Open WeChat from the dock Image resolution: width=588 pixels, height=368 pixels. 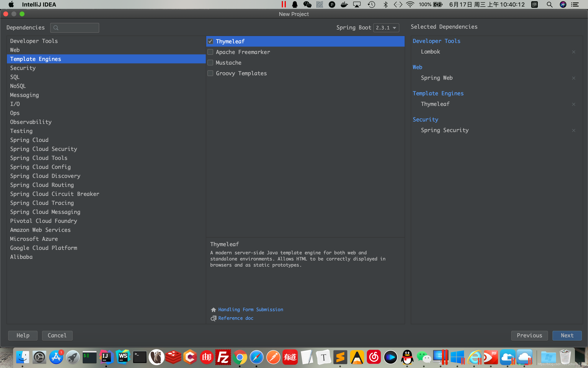coord(424,357)
